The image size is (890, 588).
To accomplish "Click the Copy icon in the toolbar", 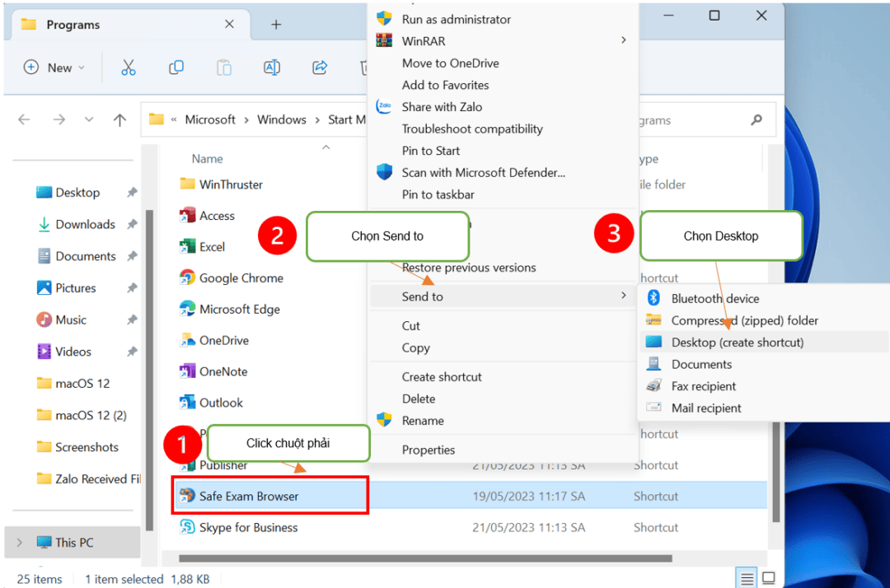I will [176, 68].
